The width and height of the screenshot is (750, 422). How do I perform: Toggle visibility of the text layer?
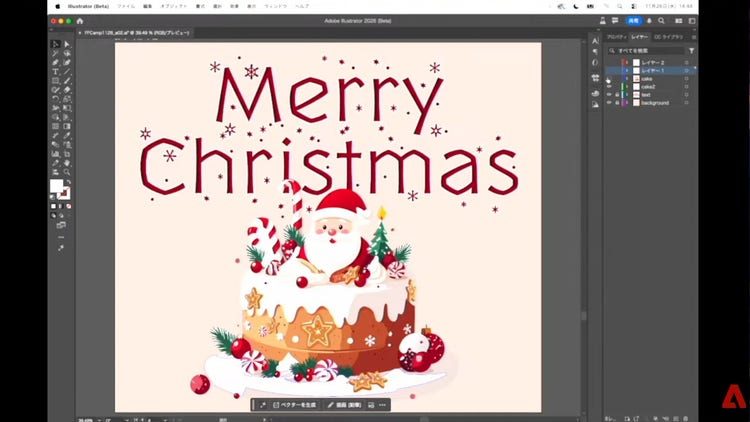tap(609, 95)
